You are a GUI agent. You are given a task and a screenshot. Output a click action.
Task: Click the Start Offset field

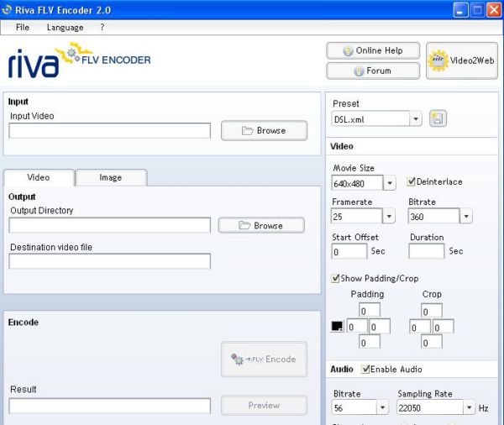(349, 251)
